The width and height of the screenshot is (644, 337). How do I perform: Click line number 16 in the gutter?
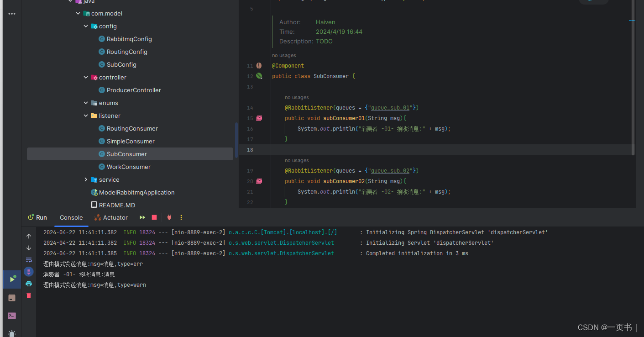(250, 129)
